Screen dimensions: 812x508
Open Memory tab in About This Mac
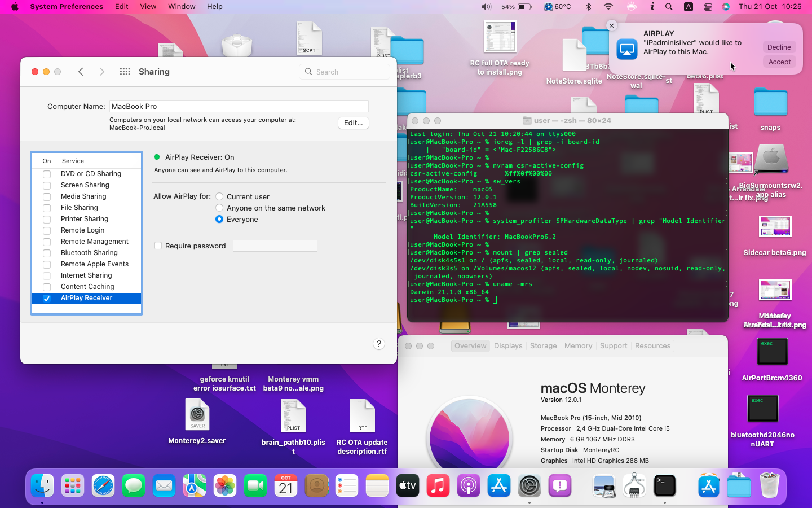point(579,346)
